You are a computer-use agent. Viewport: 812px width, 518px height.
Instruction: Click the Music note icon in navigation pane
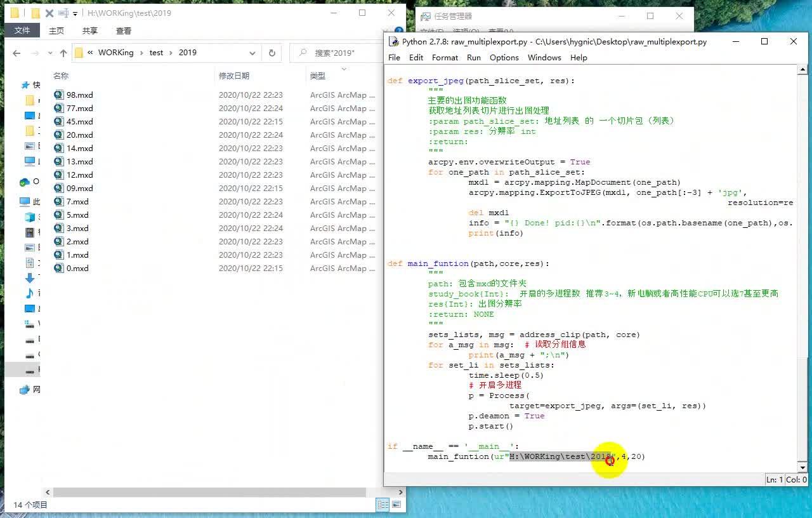point(29,293)
